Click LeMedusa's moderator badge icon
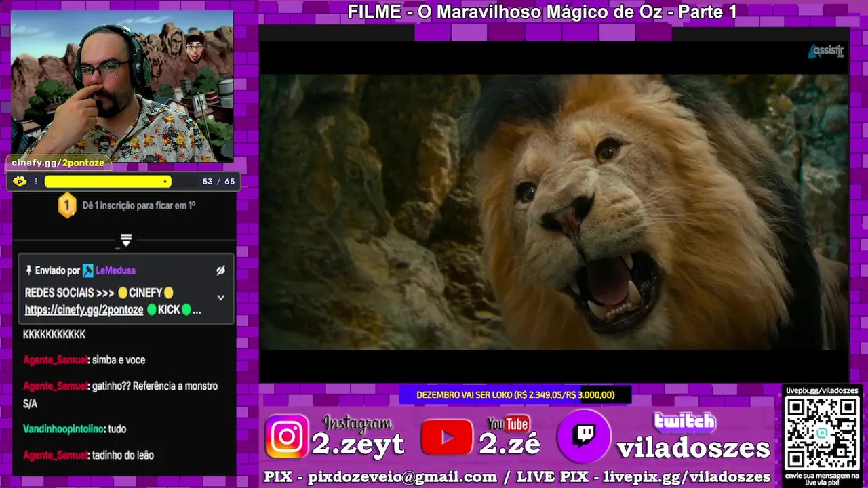 click(88, 270)
